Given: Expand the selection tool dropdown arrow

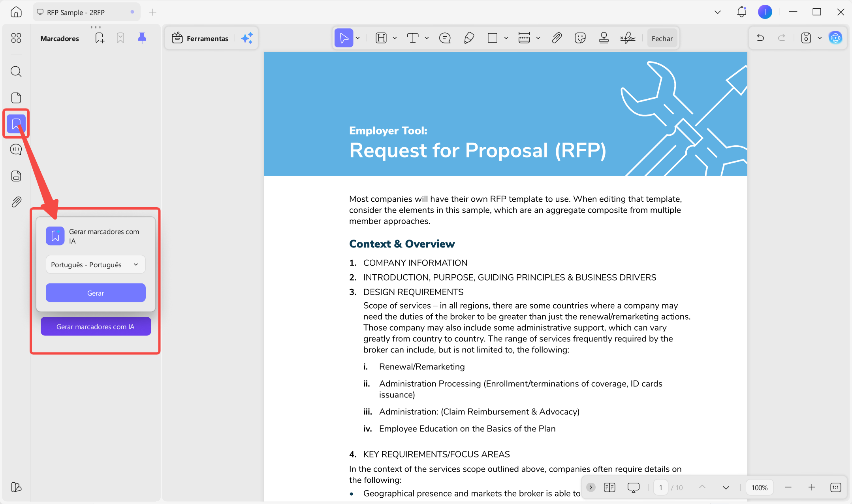Looking at the screenshot, I should coord(358,38).
